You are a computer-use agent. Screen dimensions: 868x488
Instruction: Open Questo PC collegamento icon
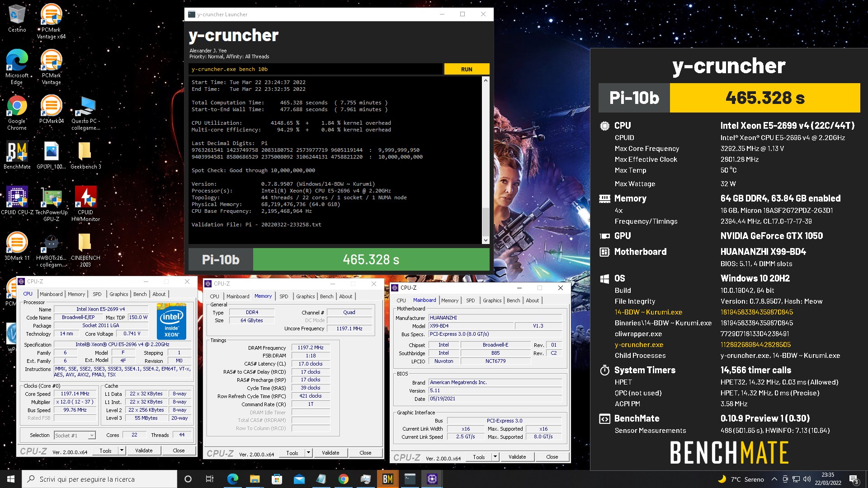(85, 113)
